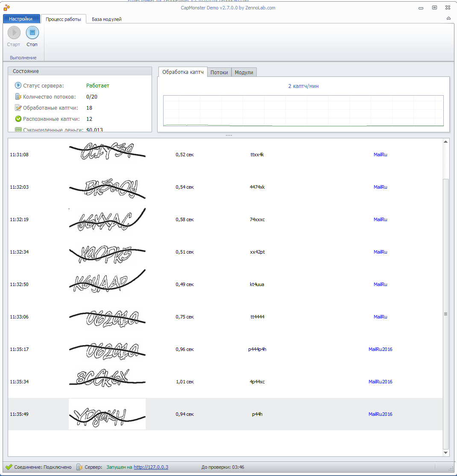The image size is (457, 476).
Task: Click 'Соединение: Подключено' status text
Action: click(x=43, y=467)
